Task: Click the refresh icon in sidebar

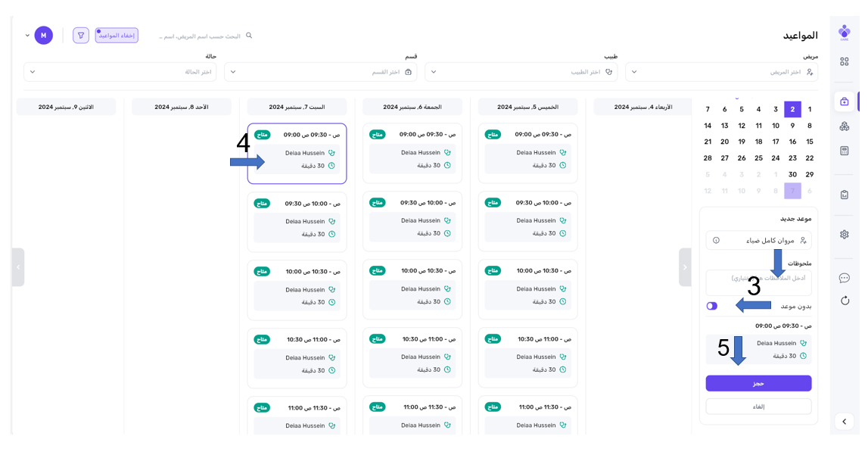Action: click(845, 301)
